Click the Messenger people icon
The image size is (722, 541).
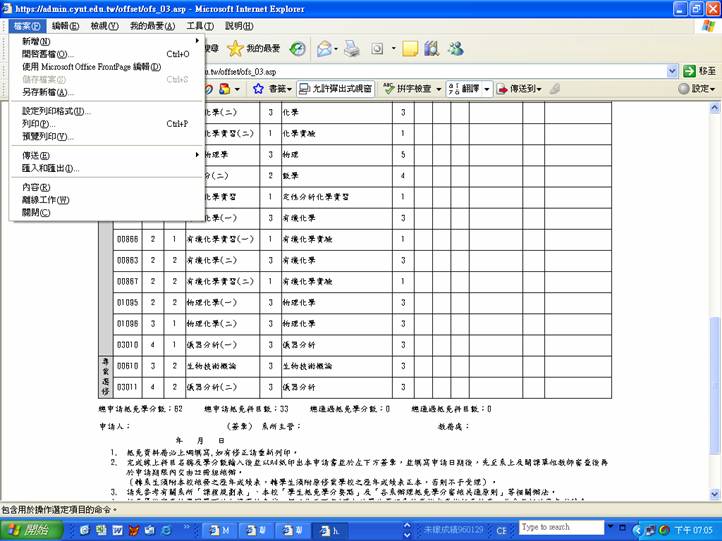coord(455,48)
